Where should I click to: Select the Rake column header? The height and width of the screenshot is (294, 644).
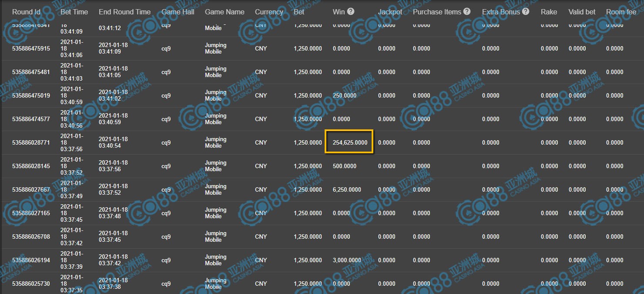tap(549, 12)
